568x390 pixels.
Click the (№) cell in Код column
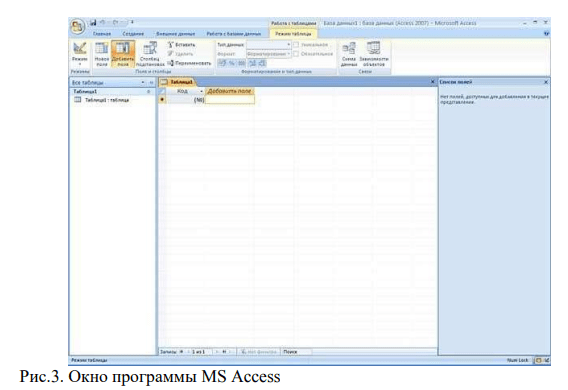(186, 100)
